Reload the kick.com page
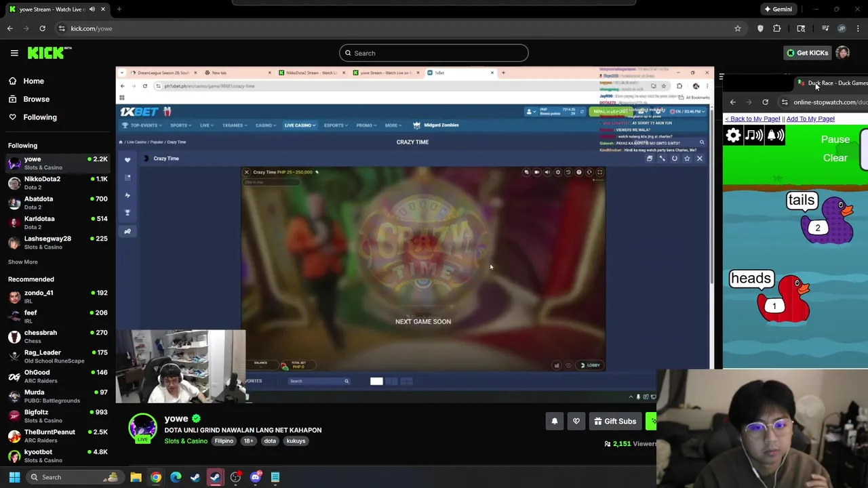The height and width of the screenshot is (488, 868). click(x=42, y=28)
